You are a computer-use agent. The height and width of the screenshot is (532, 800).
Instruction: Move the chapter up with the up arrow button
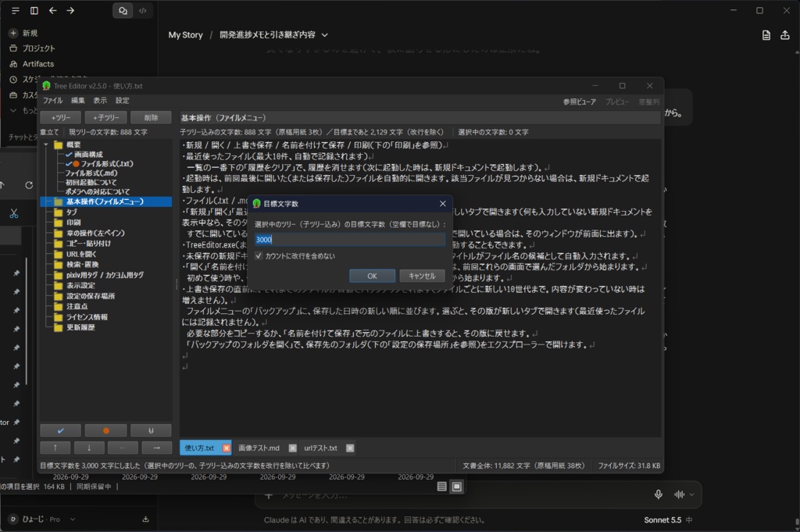[55, 448]
